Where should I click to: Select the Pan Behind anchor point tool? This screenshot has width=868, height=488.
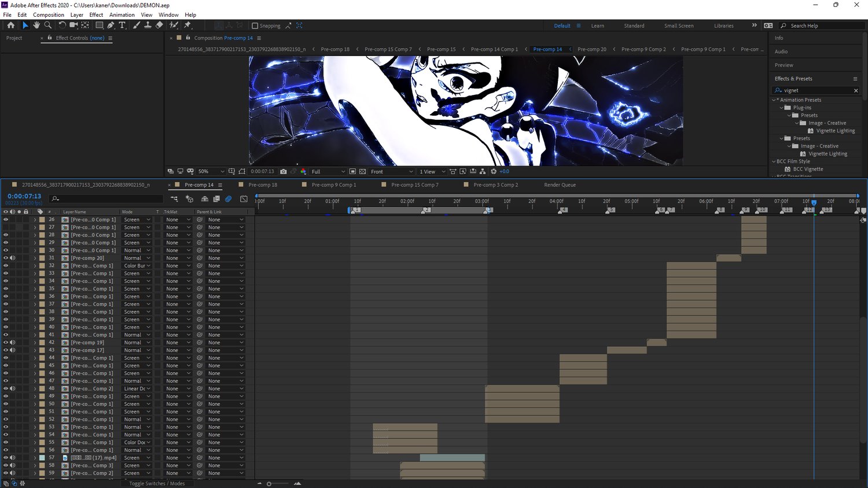[x=85, y=25]
